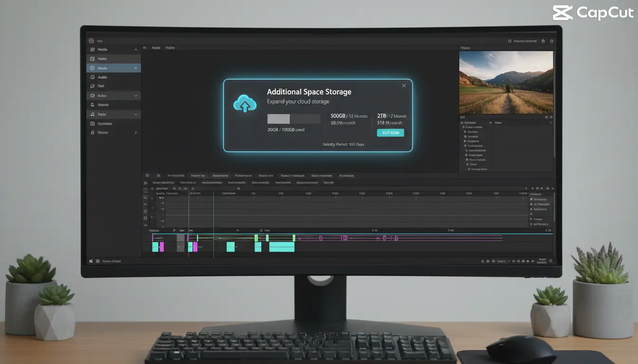
Task: Open the Windows Start menu icon
Action: click(x=91, y=261)
